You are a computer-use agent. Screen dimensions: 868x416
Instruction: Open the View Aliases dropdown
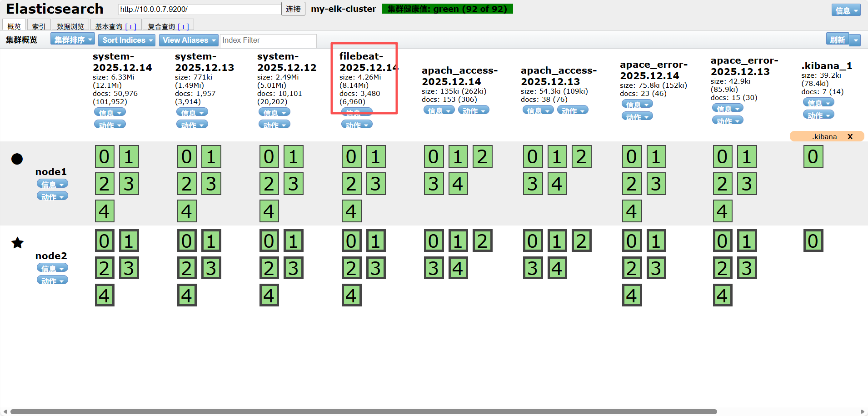pos(189,40)
